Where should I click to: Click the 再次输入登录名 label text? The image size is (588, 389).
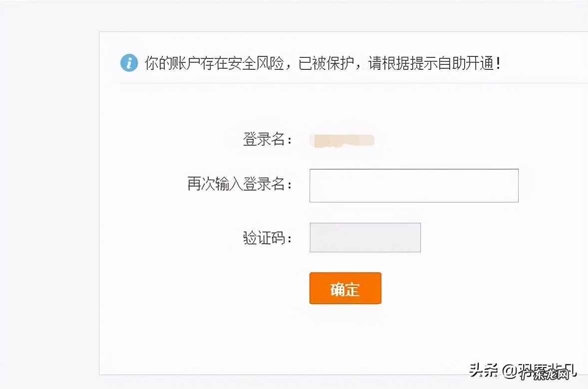[240, 185]
